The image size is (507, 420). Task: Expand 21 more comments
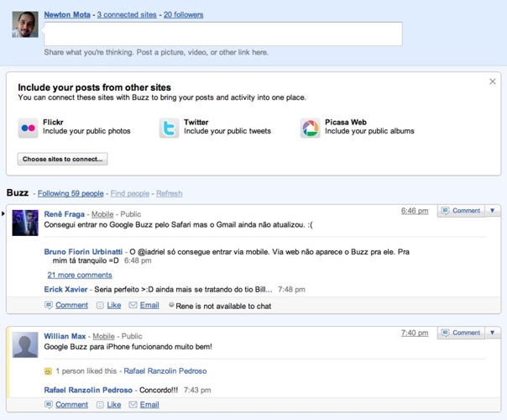pos(80,275)
